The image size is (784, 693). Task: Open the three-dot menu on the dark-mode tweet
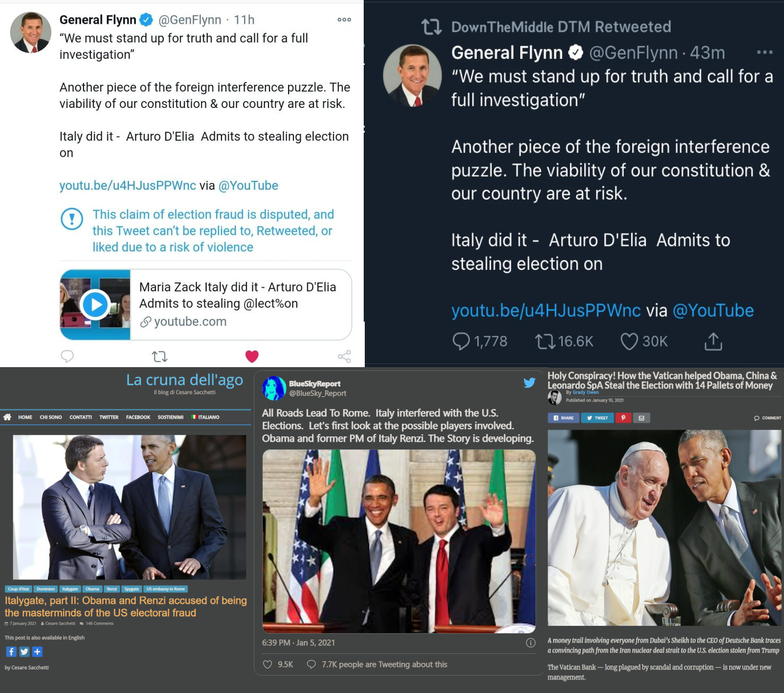[764, 52]
